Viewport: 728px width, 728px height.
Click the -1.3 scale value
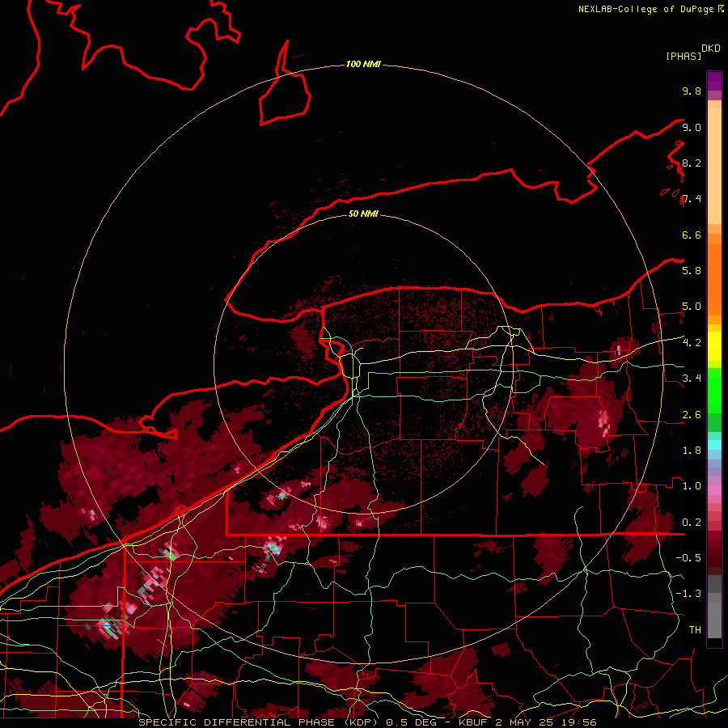pyautogui.click(x=688, y=594)
